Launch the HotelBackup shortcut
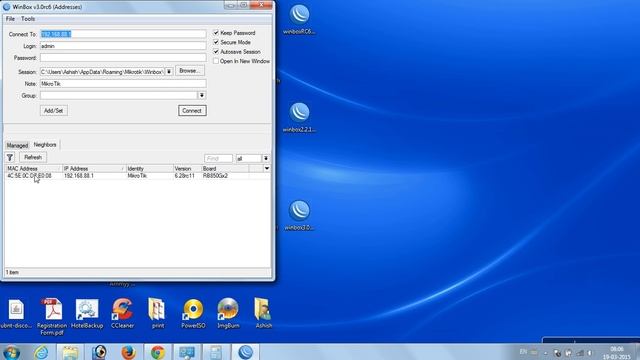This screenshot has height=360, width=640. tap(87, 313)
